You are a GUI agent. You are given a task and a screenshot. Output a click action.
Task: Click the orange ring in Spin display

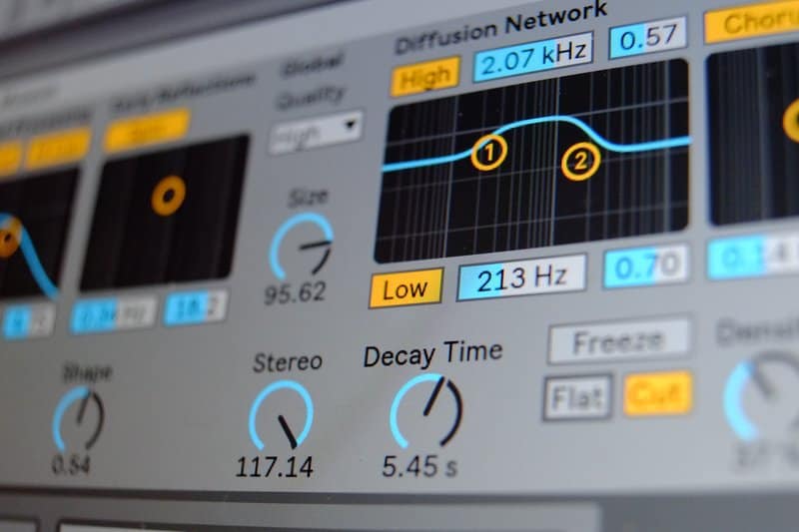click(168, 196)
